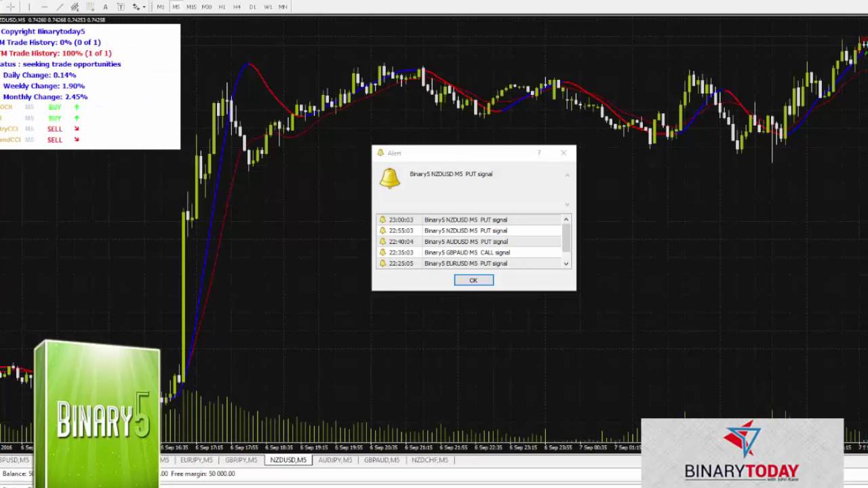Image resolution: width=868 pixels, height=488 pixels.
Task: Switch chart to W1 timeframe
Action: pyautogui.click(x=268, y=7)
